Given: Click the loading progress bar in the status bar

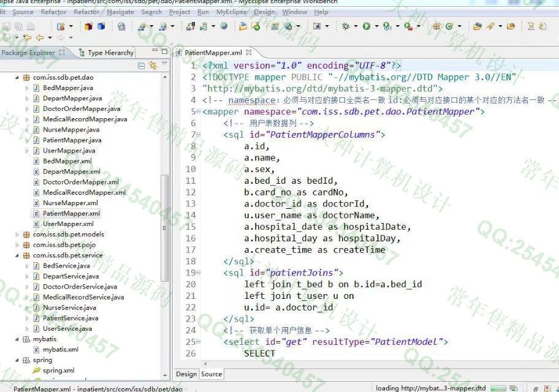Looking at the screenshot, I should pos(498,388).
